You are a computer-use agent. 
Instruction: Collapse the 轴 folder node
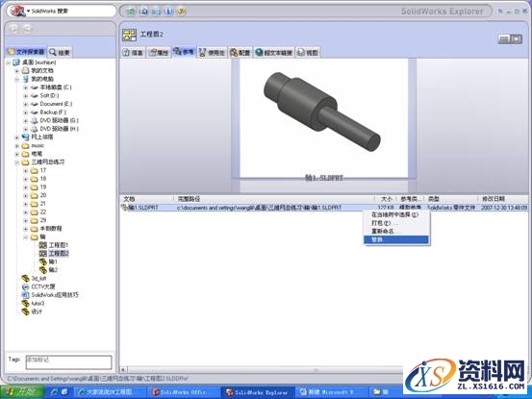click(25, 237)
